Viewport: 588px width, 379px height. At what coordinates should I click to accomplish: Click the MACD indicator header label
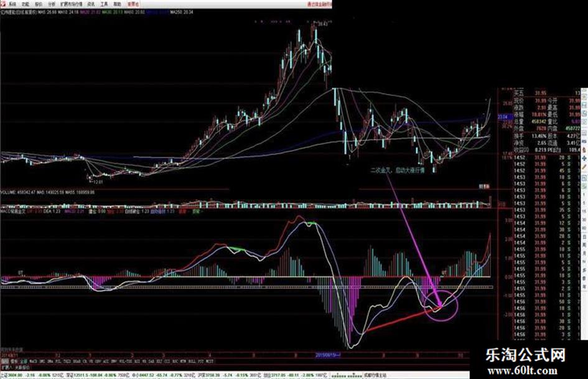coord(13,211)
